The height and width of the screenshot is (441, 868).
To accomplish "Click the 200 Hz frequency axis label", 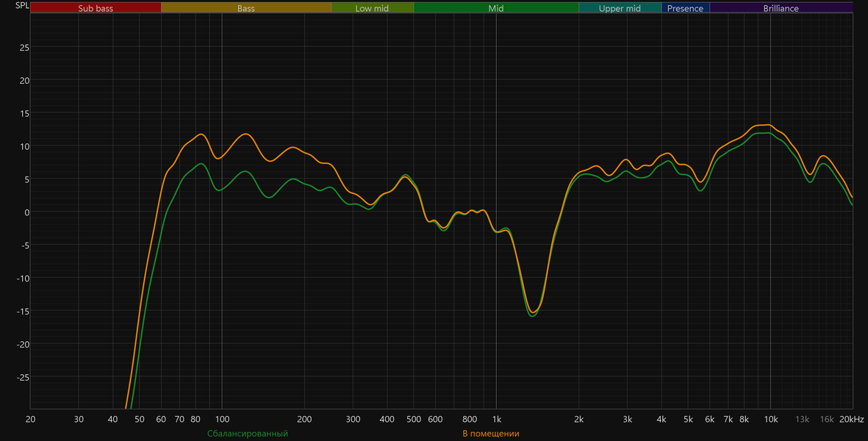I will [304, 420].
